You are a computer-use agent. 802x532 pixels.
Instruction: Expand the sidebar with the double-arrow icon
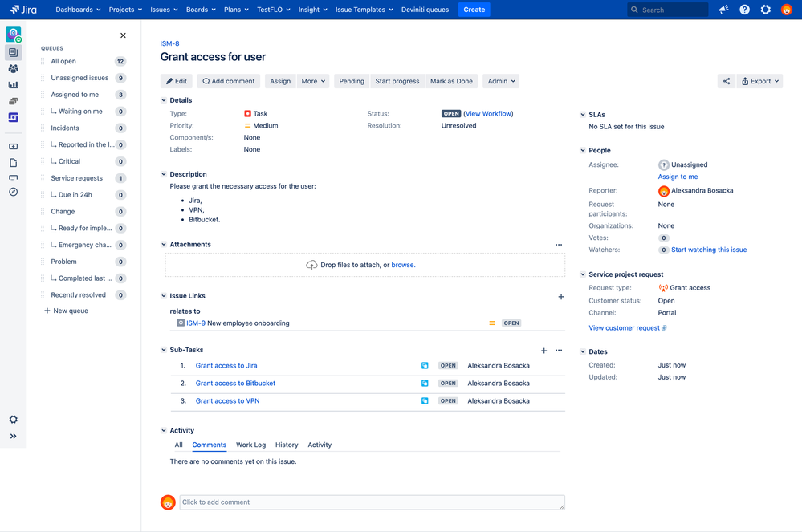[13, 436]
